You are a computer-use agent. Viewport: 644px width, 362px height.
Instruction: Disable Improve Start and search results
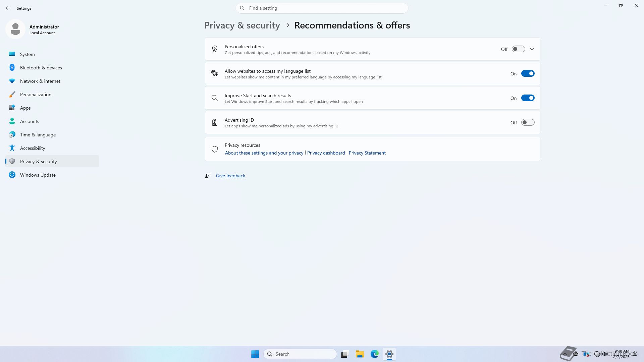528,98
